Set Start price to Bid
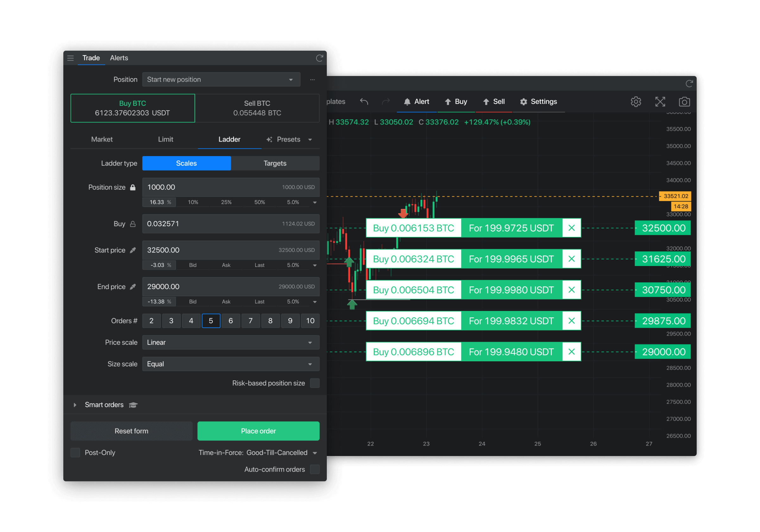This screenshot has width=760, height=532. 193,265
